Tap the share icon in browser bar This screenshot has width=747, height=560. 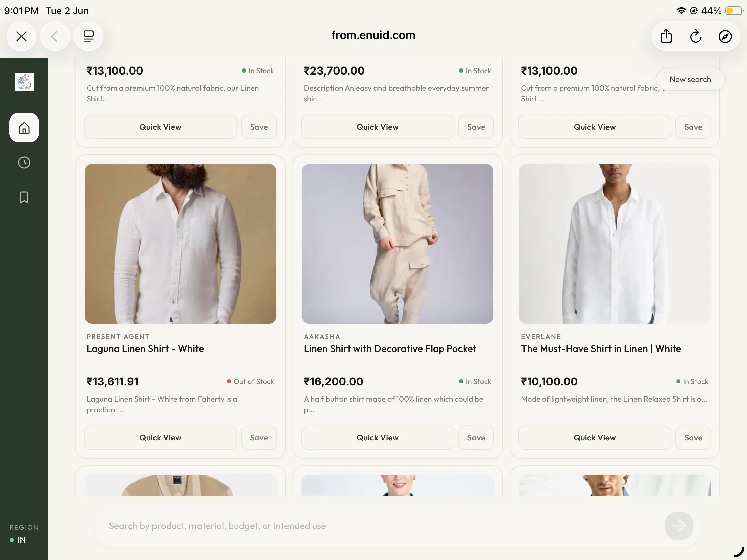pyautogui.click(x=666, y=36)
